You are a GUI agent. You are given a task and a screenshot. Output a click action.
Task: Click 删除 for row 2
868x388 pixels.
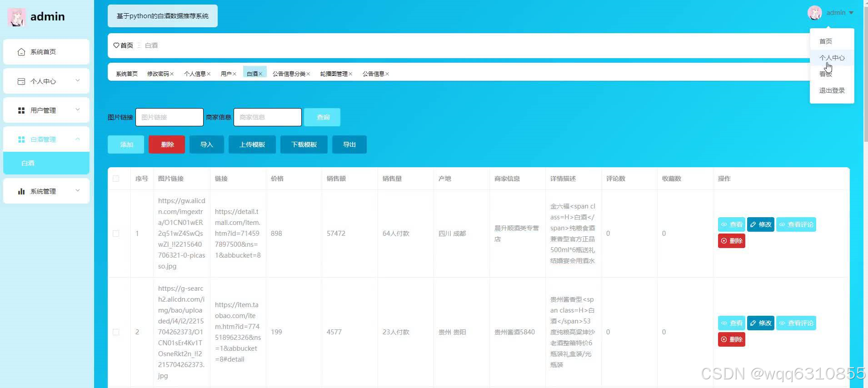732,339
